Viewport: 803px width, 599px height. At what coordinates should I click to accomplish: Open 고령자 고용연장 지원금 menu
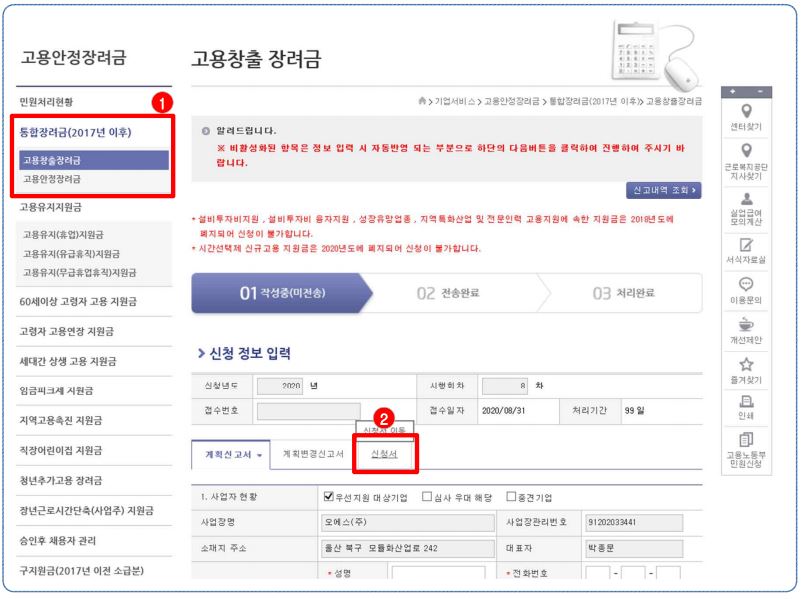point(67,331)
